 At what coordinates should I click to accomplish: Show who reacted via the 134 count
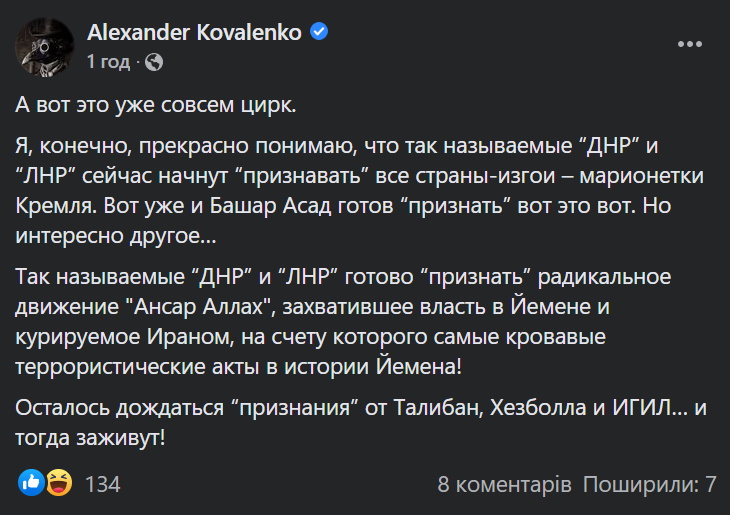pyautogui.click(x=103, y=485)
